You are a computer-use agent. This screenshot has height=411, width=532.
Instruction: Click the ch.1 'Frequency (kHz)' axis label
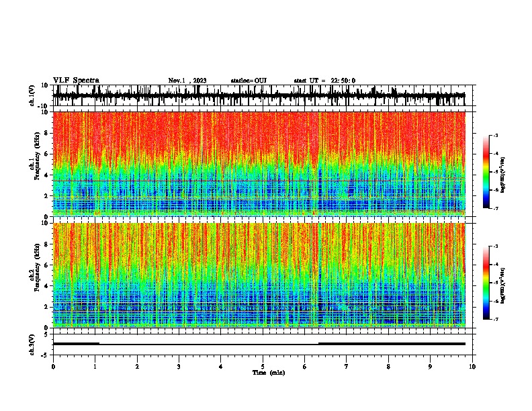[x=37, y=156]
